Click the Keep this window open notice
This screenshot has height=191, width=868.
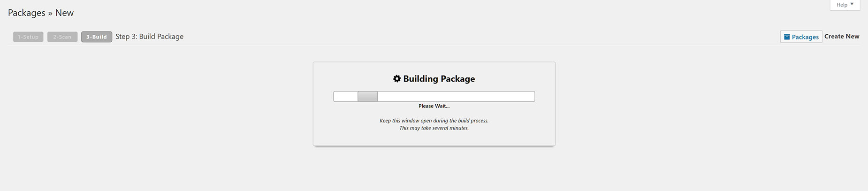[434, 121]
